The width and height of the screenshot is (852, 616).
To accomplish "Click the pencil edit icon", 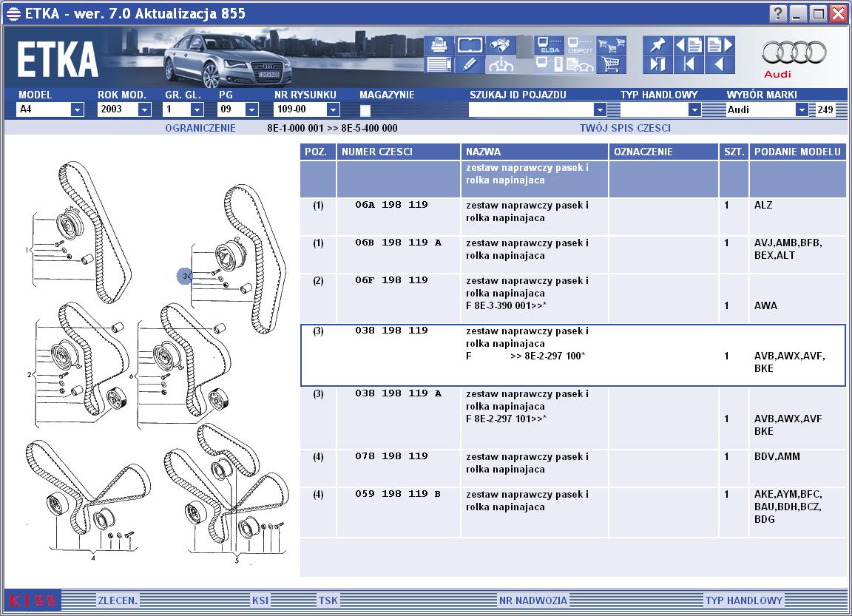I will (470, 64).
